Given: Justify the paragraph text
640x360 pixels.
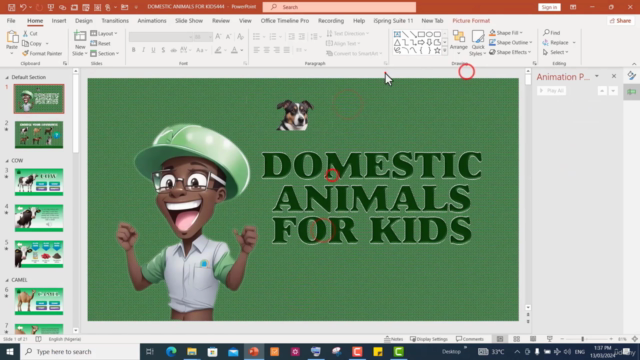Looking at the screenshot, I should pyautogui.click(x=287, y=50).
